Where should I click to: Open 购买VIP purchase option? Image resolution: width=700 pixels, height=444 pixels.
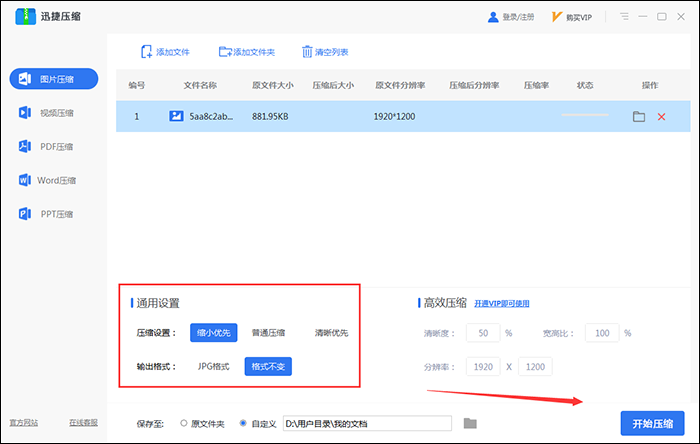(572, 17)
